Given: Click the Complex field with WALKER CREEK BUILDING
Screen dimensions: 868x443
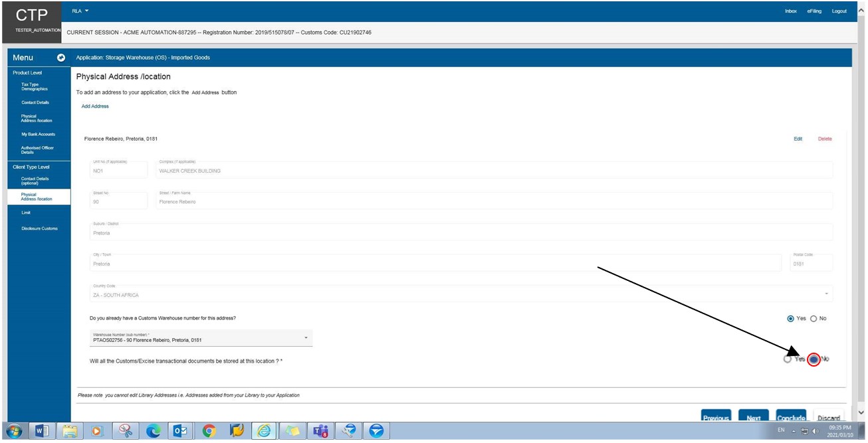Looking at the screenshot, I should pos(494,169).
